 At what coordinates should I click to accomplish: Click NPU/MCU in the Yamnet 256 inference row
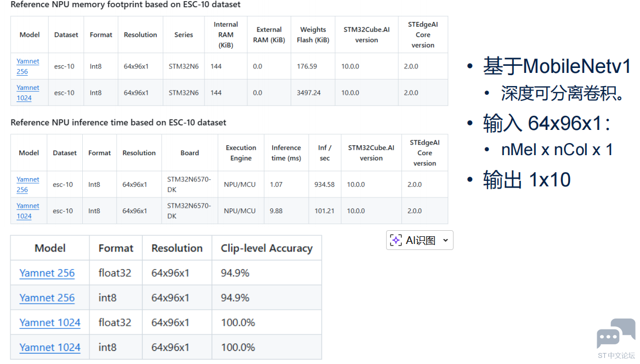pos(240,184)
